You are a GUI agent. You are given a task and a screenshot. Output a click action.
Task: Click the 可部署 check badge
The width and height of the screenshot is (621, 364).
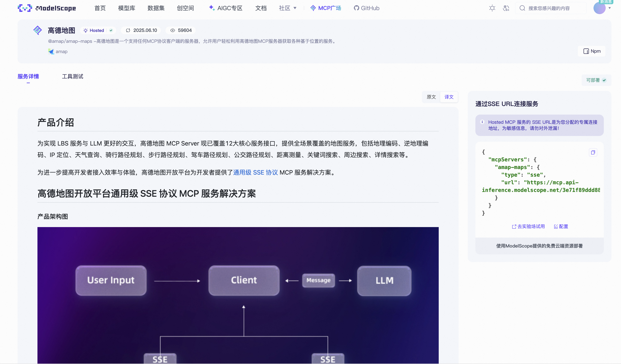(604, 80)
